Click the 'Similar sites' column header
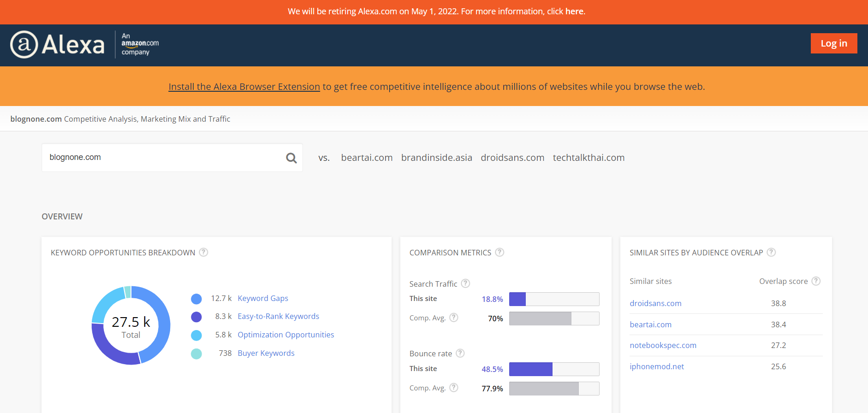The image size is (868, 413). pyautogui.click(x=650, y=281)
